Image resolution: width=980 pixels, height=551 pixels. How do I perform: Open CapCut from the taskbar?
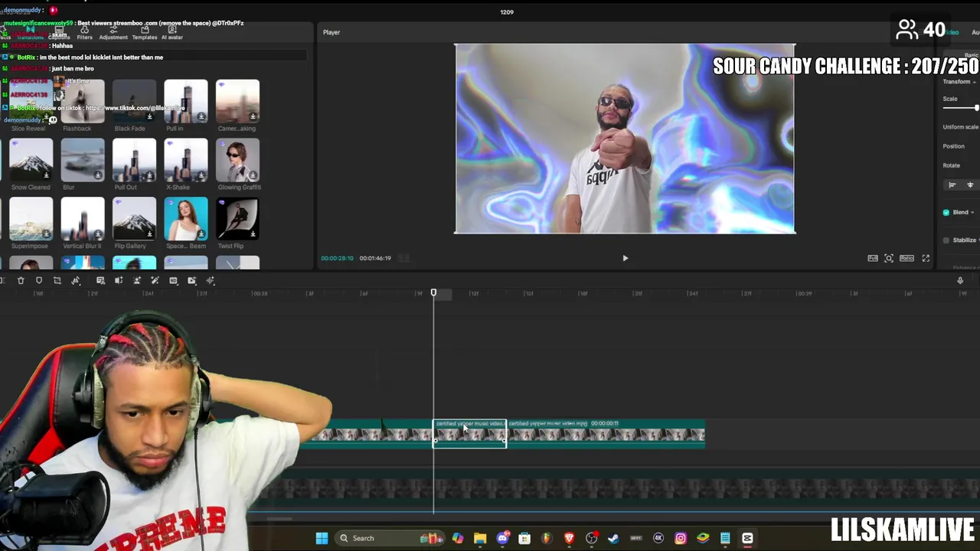pos(747,538)
